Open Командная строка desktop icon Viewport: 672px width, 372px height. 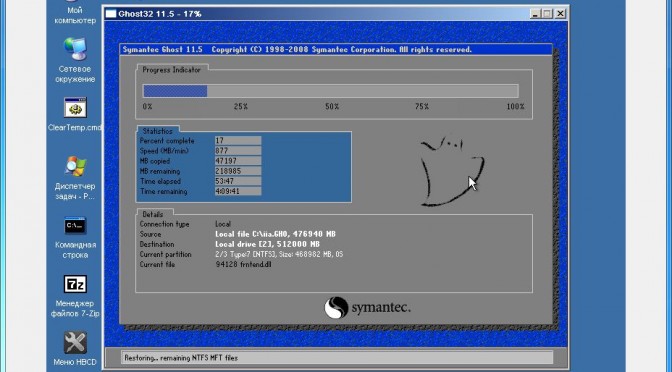(75, 237)
